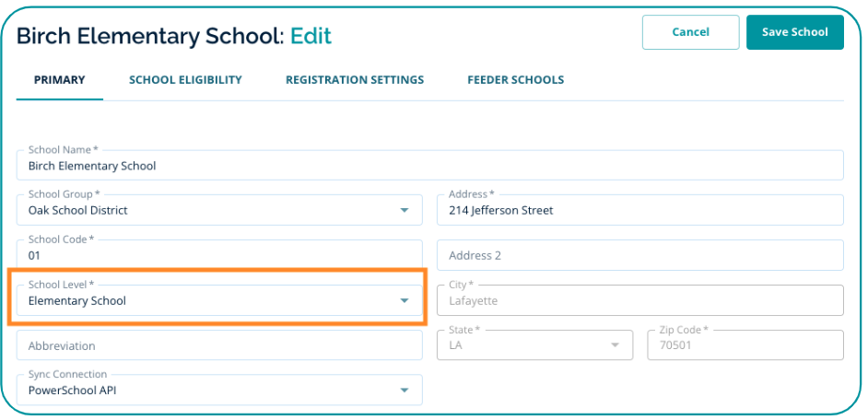The image size is (868, 420).
Task: Click the Sync Connection dropdown arrow
Action: [404, 391]
